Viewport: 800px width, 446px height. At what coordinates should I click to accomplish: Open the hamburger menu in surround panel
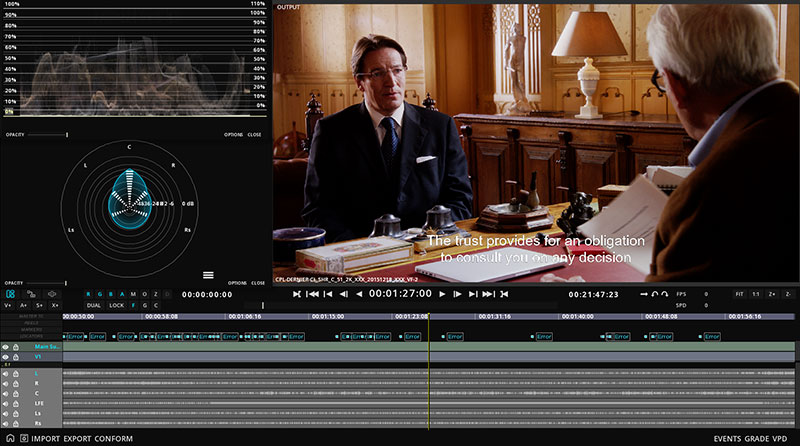point(208,274)
